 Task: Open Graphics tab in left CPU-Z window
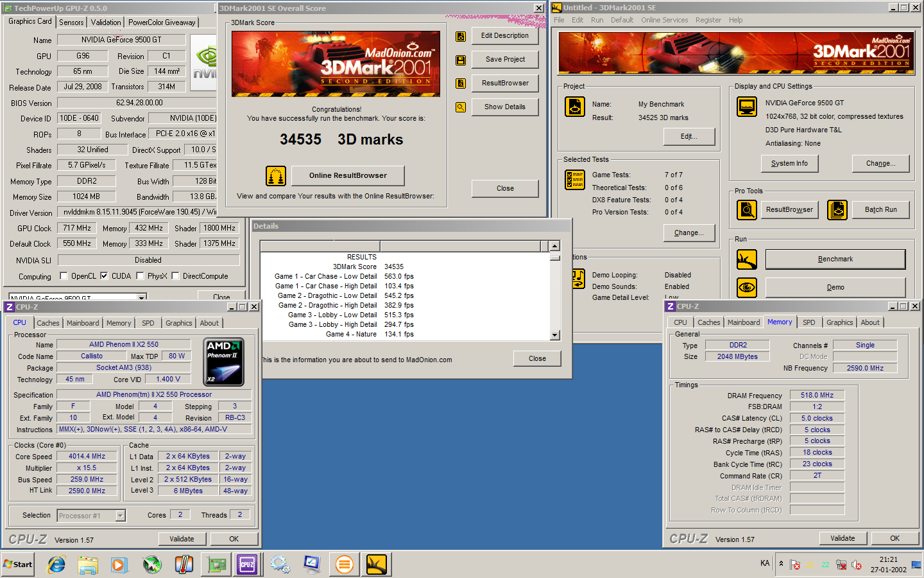tap(179, 323)
